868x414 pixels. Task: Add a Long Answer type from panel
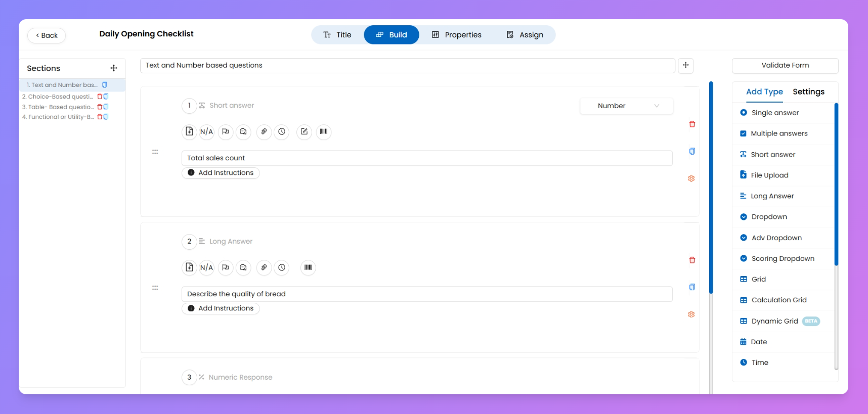[783, 196]
